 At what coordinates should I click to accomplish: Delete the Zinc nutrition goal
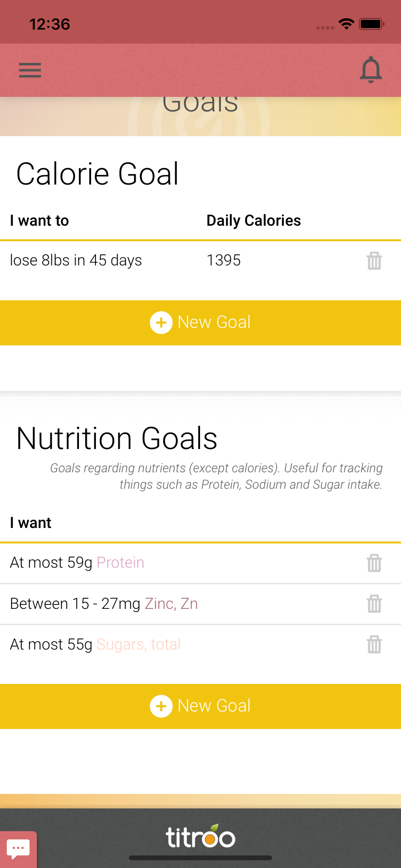(374, 604)
